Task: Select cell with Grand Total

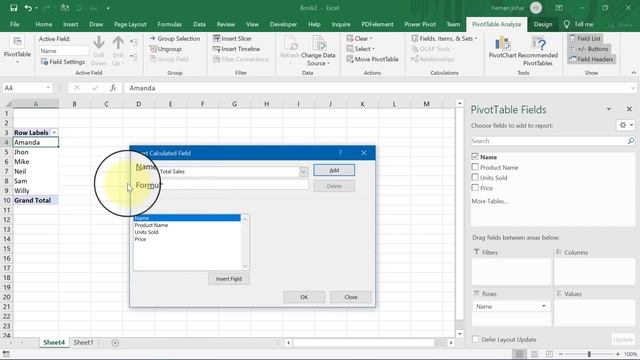Action: tap(36, 200)
